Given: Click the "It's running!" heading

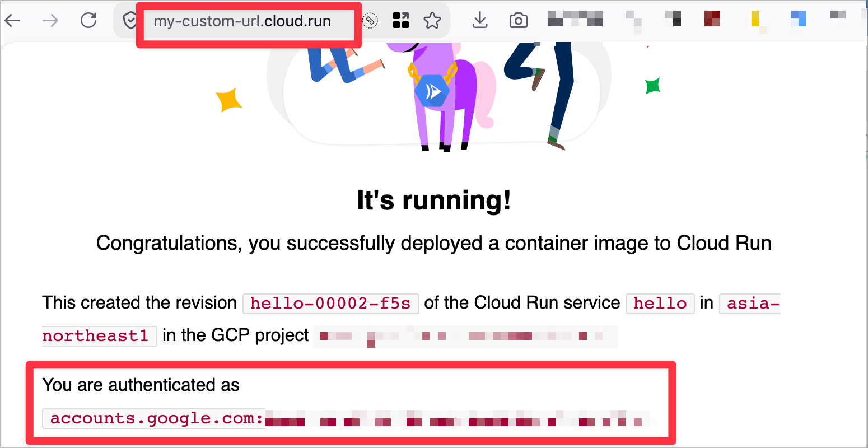Looking at the screenshot, I should tap(434, 200).
